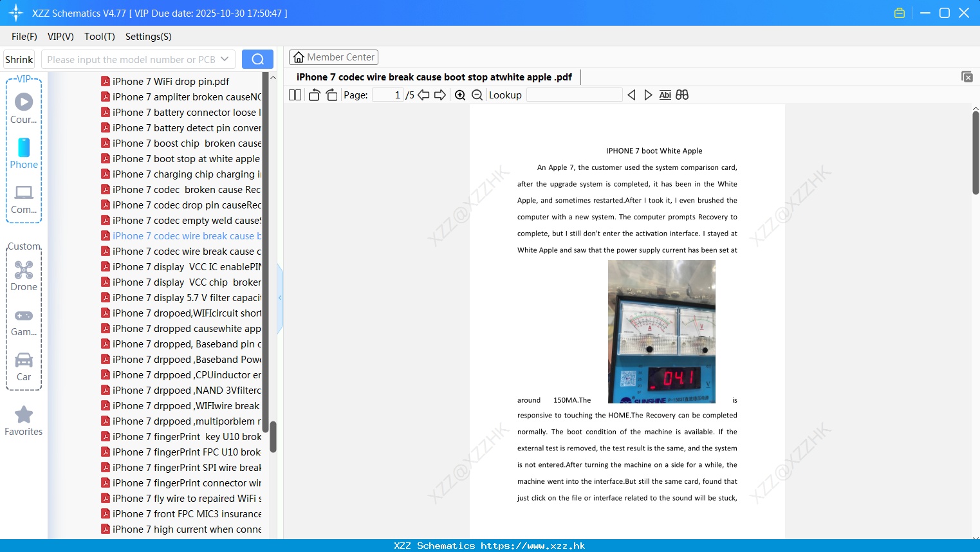980x552 pixels.
Task: Open iPhone 7 fingerPrint SPI wire break
Action: tap(180, 467)
